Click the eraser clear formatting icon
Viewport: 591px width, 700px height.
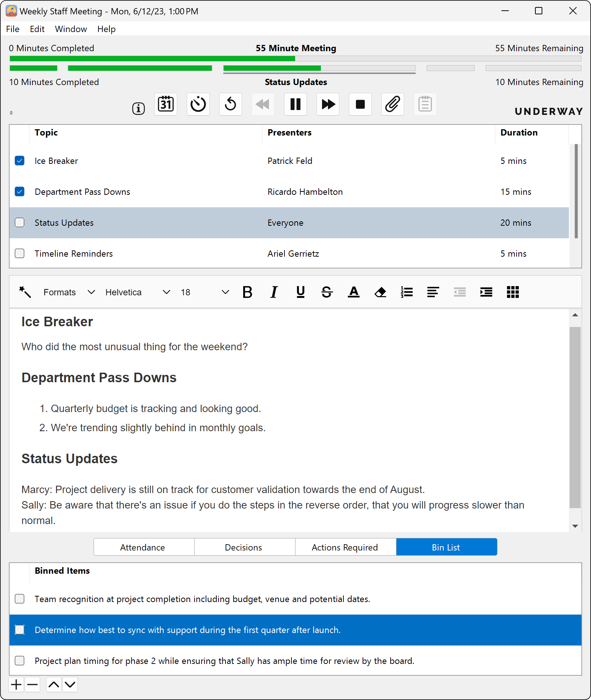[380, 292]
